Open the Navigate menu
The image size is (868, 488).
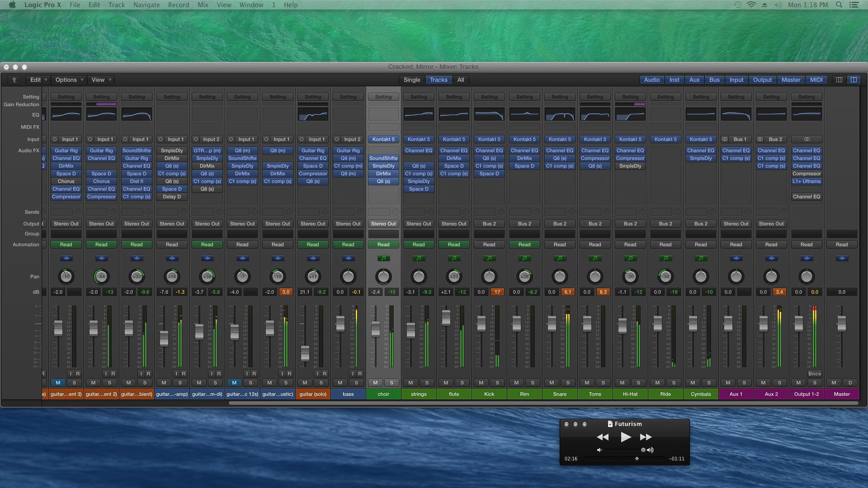click(146, 5)
